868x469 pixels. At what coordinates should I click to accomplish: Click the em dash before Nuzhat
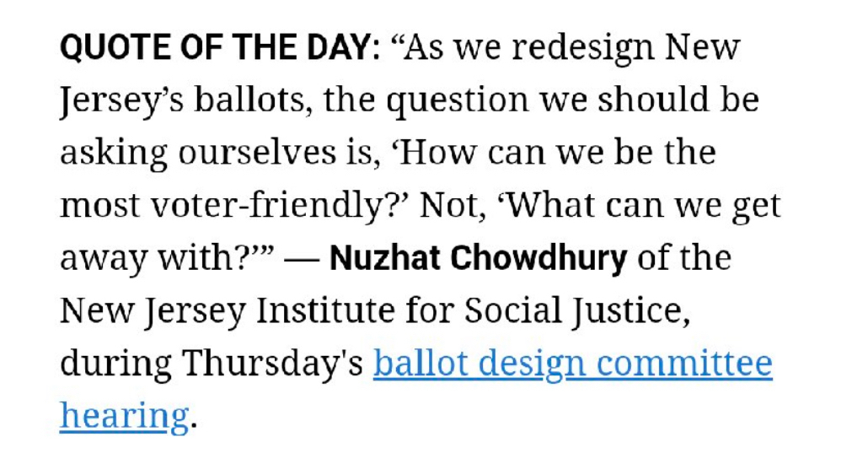(x=301, y=260)
